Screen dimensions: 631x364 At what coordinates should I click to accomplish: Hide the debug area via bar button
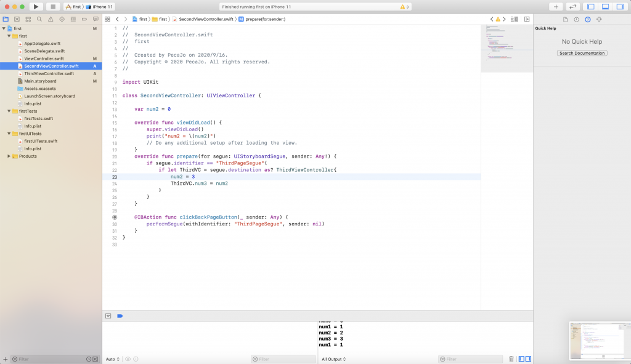click(x=108, y=316)
